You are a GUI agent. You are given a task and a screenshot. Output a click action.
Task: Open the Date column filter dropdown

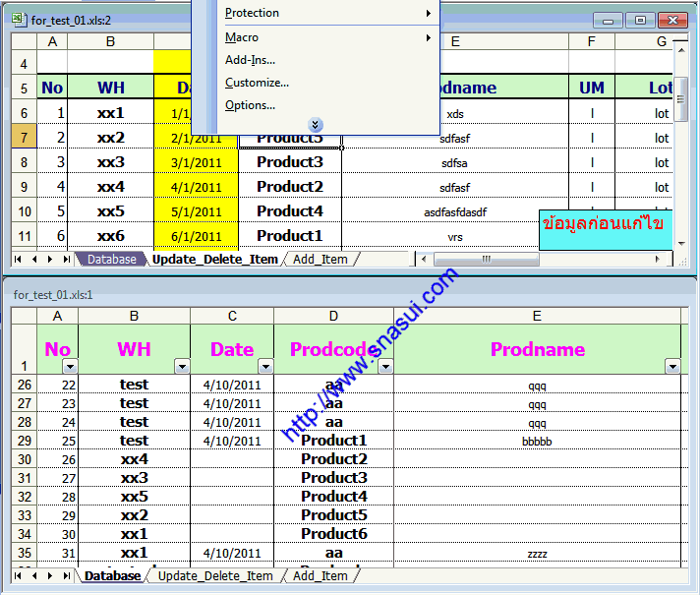(264, 367)
